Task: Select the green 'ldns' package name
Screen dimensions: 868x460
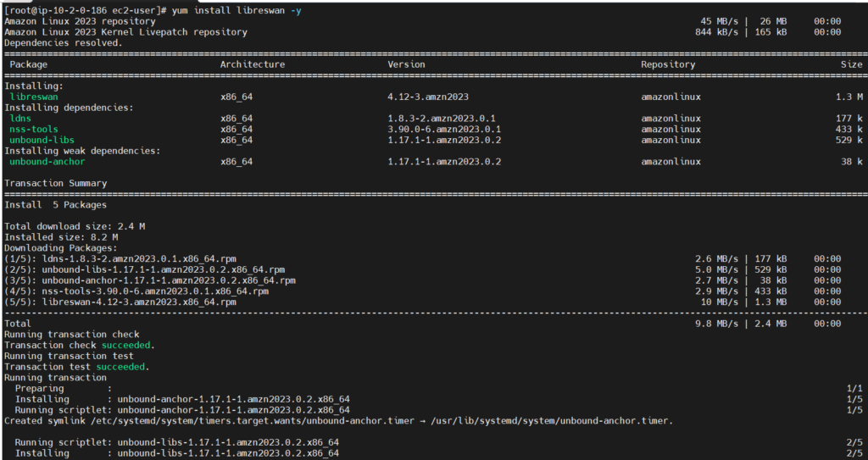Action: tap(20, 119)
